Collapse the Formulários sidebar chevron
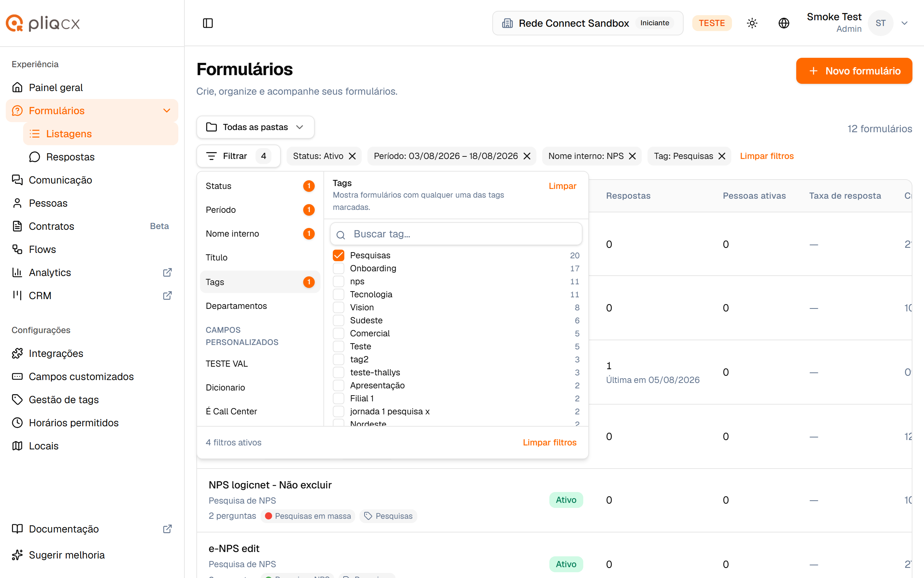 [166, 111]
